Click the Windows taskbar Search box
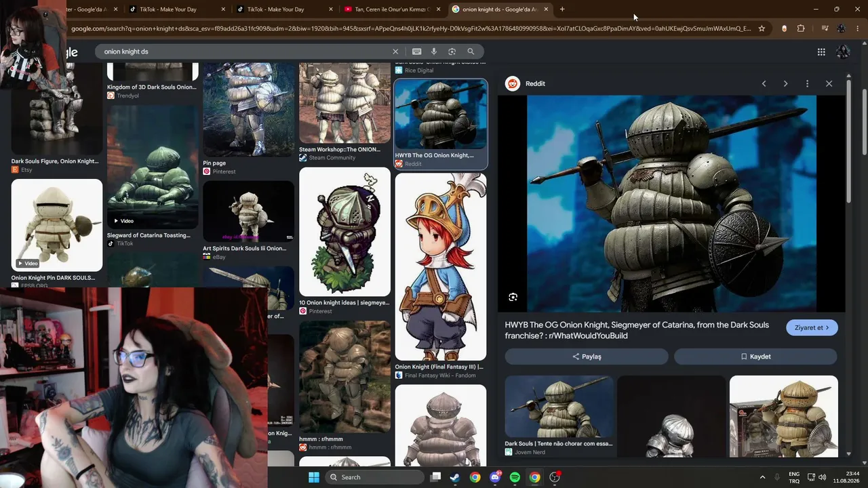Screen dimensions: 868x488 click(375, 477)
